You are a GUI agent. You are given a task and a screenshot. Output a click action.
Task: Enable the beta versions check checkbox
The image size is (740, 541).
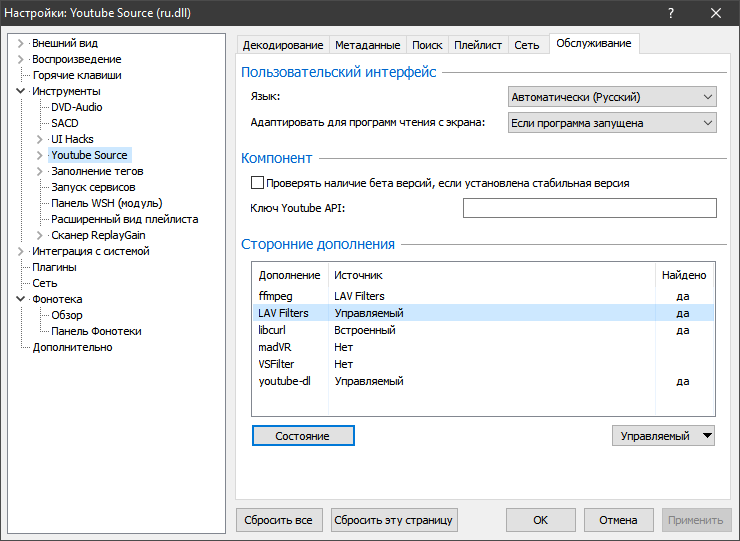point(257,183)
